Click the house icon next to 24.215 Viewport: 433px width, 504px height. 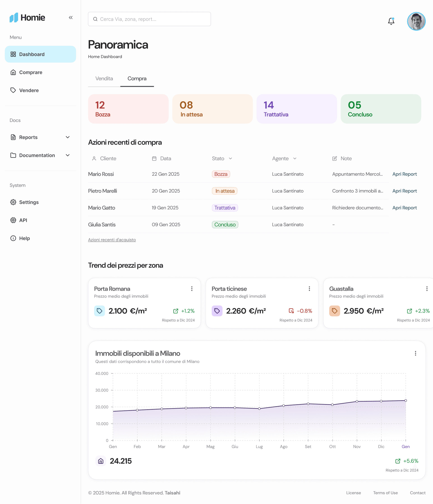100,461
